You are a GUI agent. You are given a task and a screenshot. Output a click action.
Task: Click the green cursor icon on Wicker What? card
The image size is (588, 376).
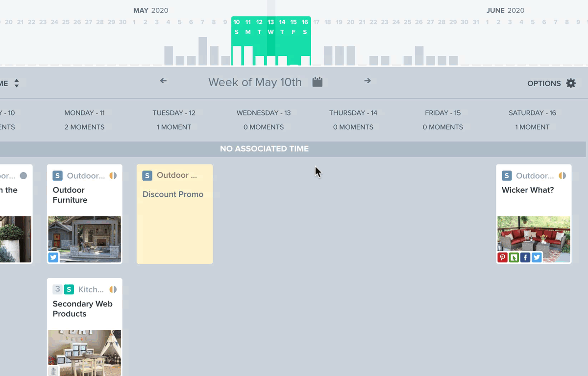click(514, 257)
